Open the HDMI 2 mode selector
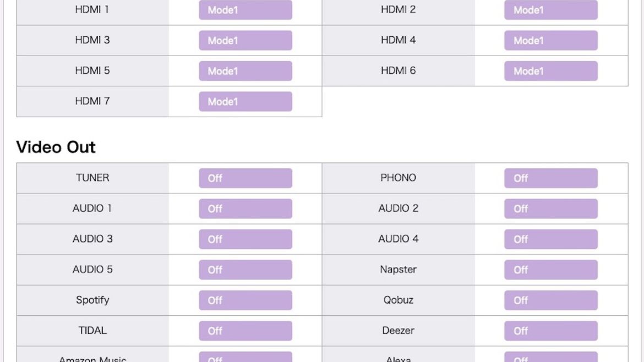The image size is (644, 362). [x=550, y=10]
